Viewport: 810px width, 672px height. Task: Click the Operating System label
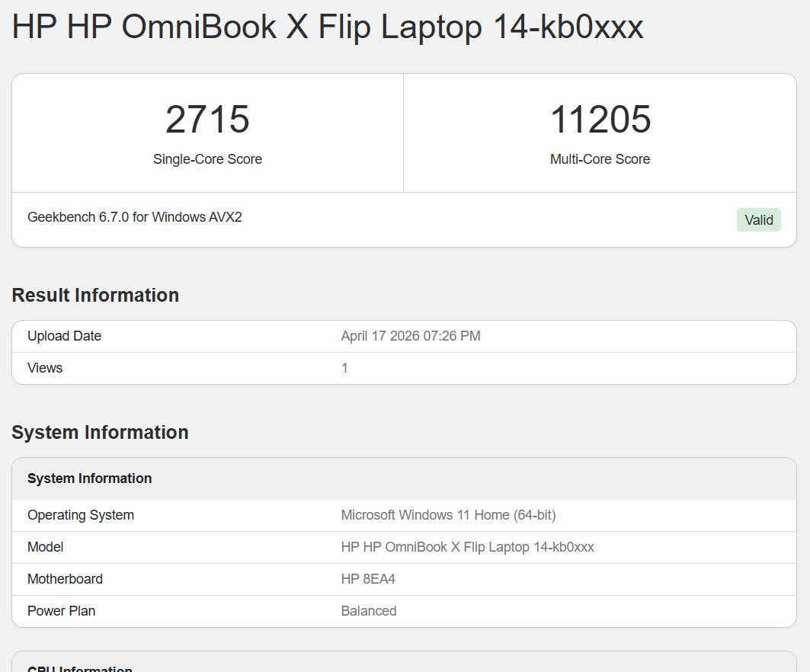[x=81, y=515]
